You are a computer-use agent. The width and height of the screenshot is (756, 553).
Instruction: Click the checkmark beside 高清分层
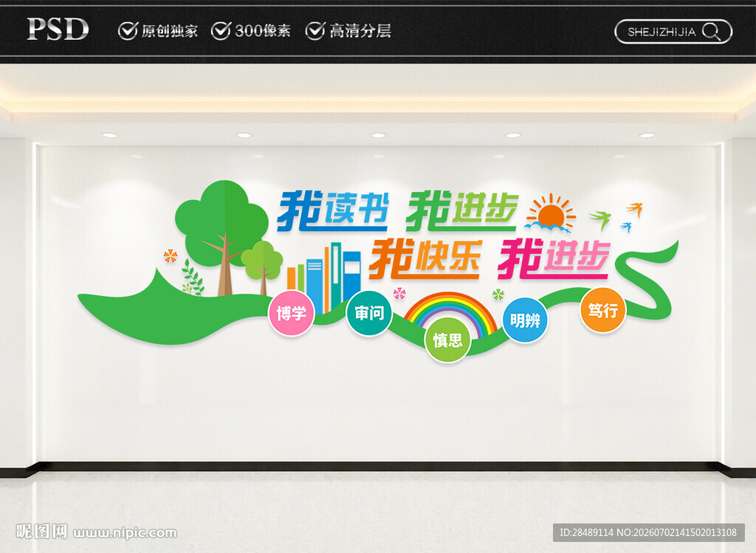pos(315,31)
